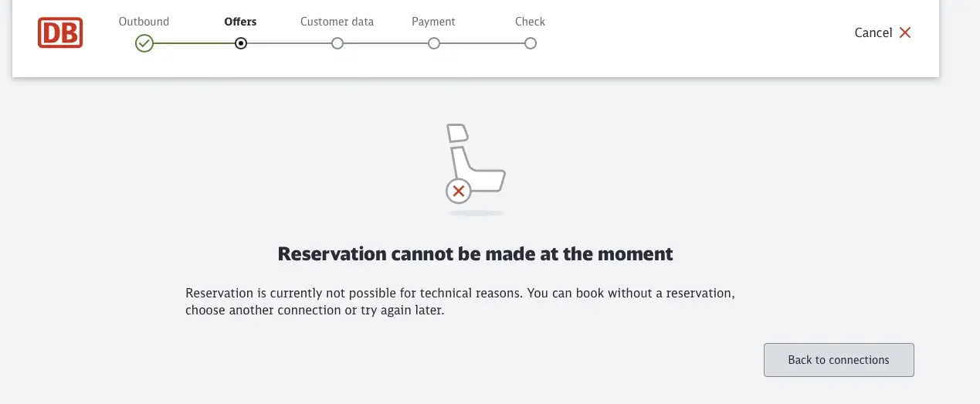
Task: Select the Check step circle
Action: 531,43
